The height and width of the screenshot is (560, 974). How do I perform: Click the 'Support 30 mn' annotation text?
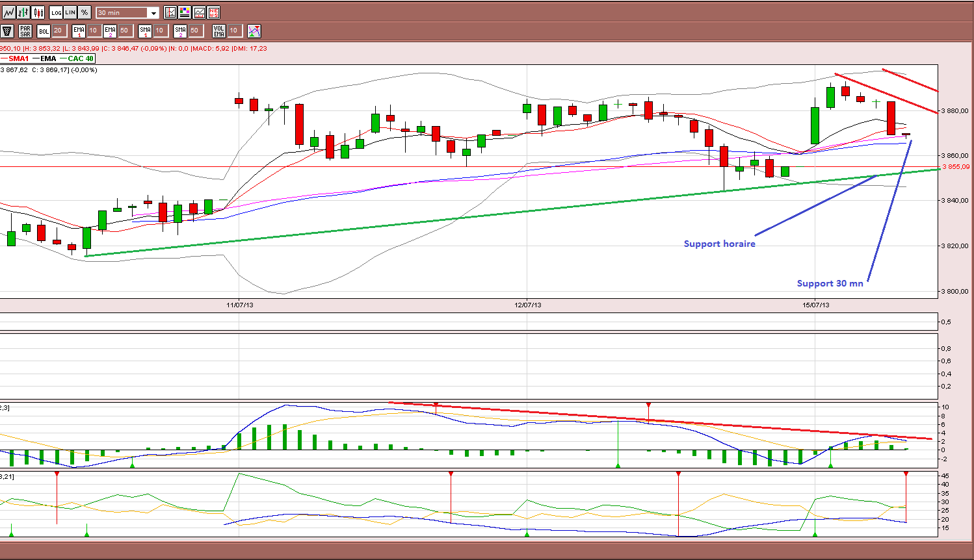coord(830,283)
